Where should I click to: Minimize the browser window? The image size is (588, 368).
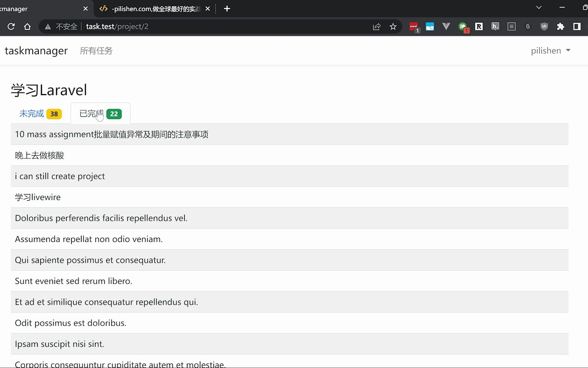click(562, 7)
